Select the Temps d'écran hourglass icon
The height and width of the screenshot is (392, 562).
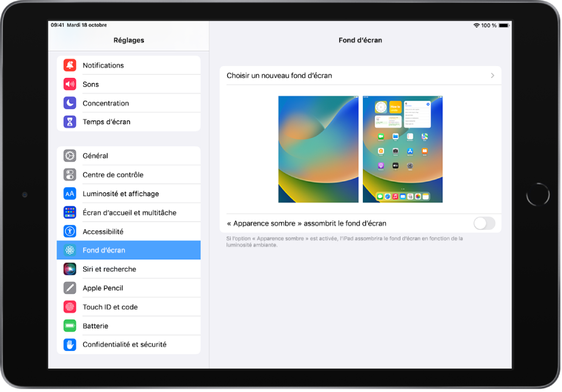[70, 122]
